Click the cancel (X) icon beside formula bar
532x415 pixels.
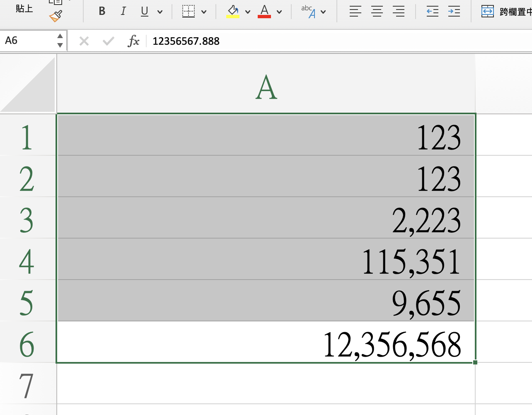point(84,41)
